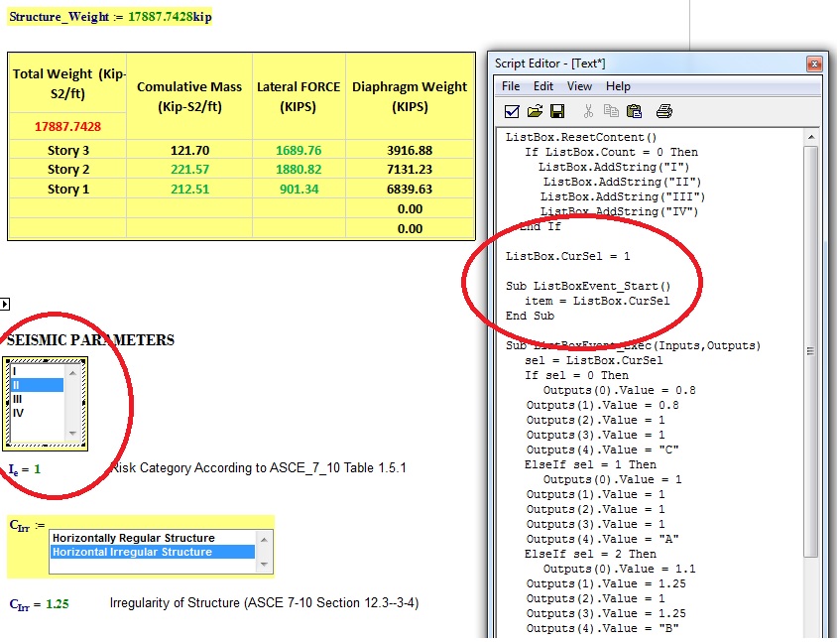The width and height of the screenshot is (840, 642).
Task: Click the Script Editor vertical scrollbar thumb
Action: [x=811, y=351]
